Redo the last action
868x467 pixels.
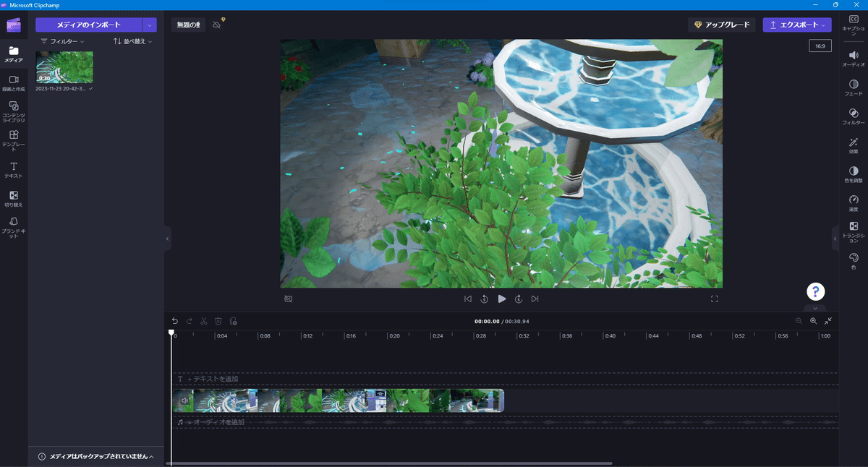point(190,321)
